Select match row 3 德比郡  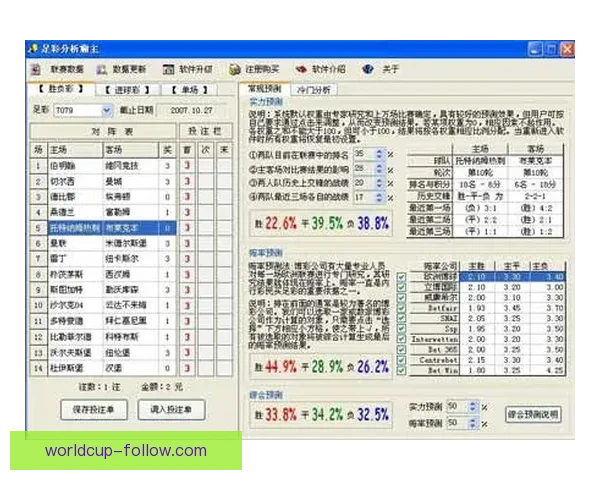pos(103,197)
